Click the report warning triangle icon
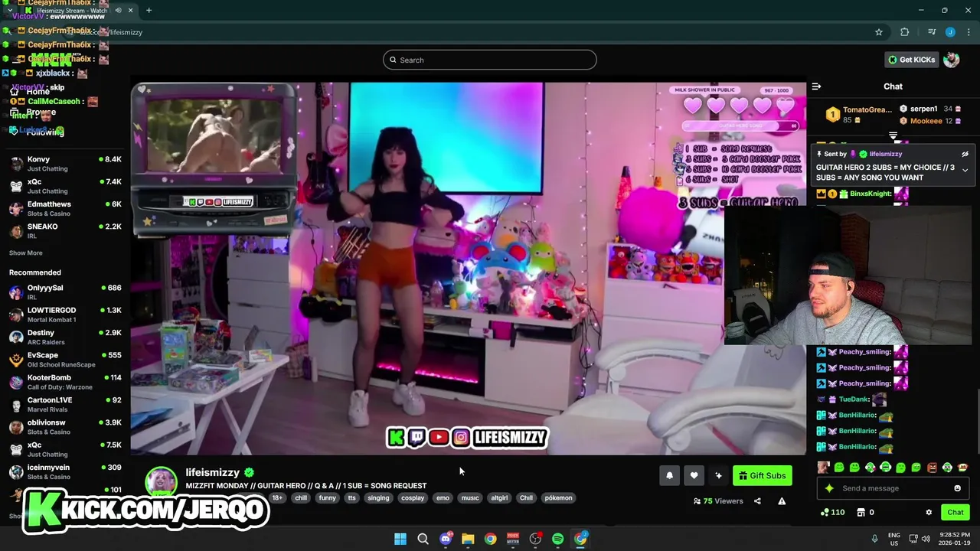Viewport: 980px width, 551px height. tap(782, 501)
